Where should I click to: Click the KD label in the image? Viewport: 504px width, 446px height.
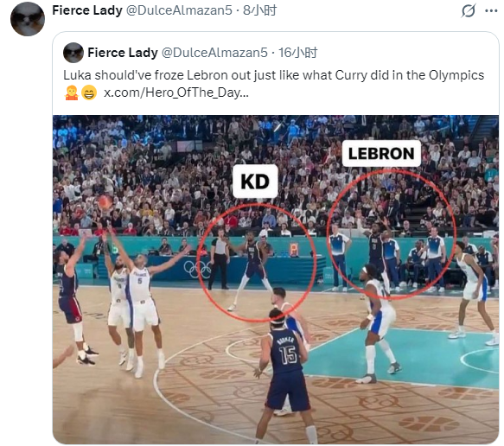[x=255, y=182]
